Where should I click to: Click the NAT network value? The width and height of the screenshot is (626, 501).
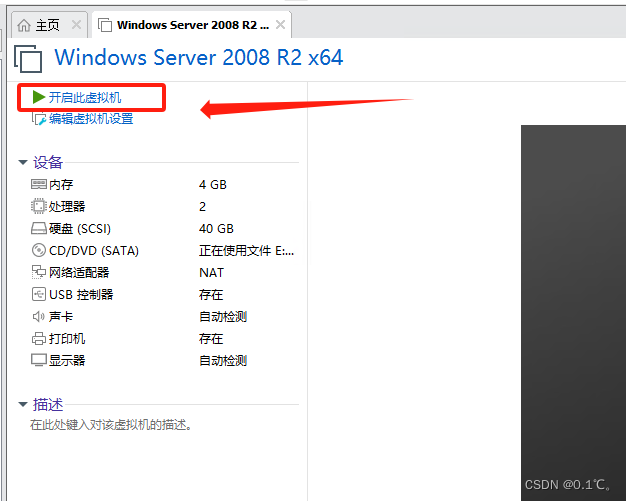pyautogui.click(x=211, y=273)
